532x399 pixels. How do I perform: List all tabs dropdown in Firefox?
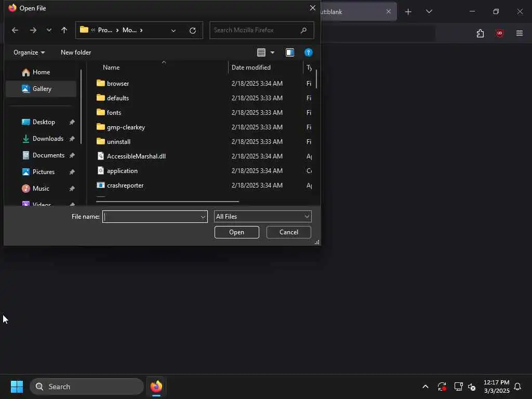pyautogui.click(x=429, y=11)
